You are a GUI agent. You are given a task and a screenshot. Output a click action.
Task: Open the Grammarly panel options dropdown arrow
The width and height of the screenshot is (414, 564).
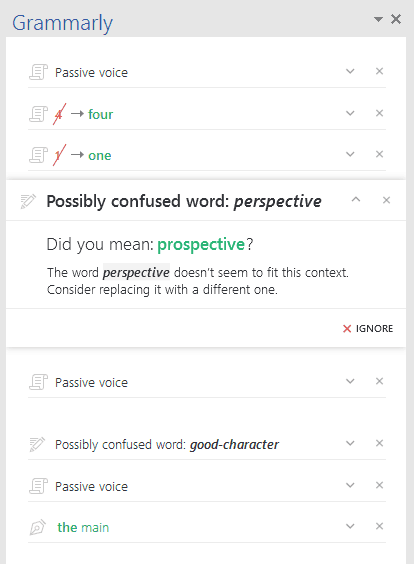point(378,19)
